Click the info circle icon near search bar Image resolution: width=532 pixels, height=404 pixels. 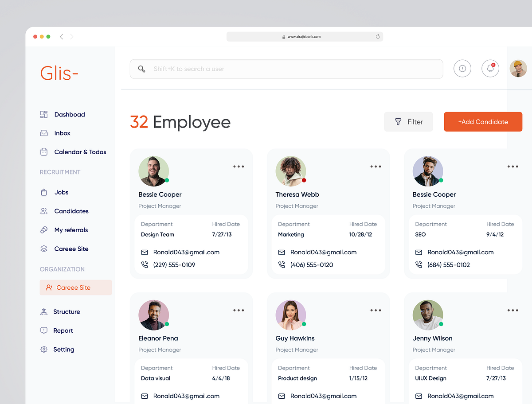coord(462,68)
